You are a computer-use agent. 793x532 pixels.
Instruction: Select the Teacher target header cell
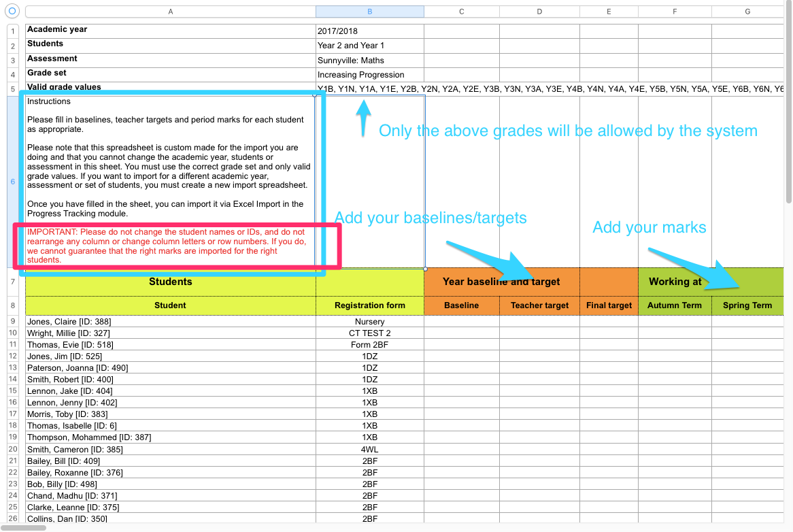pyautogui.click(x=539, y=305)
